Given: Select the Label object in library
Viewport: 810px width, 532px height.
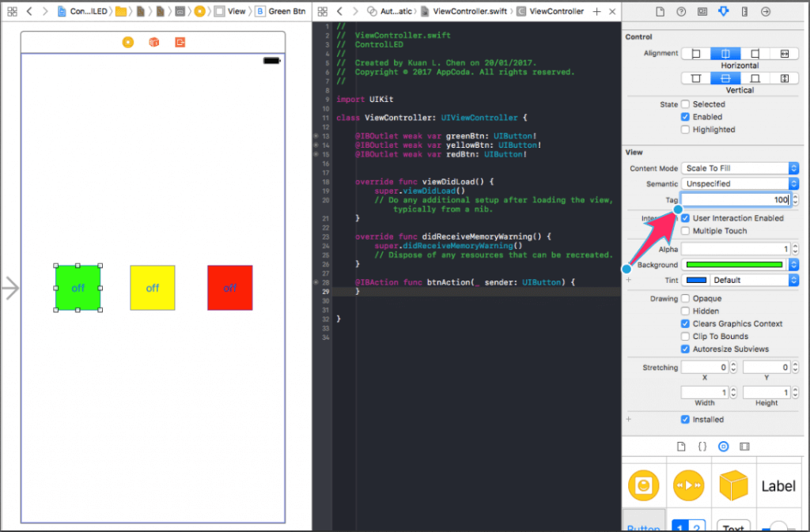Looking at the screenshot, I should [778, 486].
